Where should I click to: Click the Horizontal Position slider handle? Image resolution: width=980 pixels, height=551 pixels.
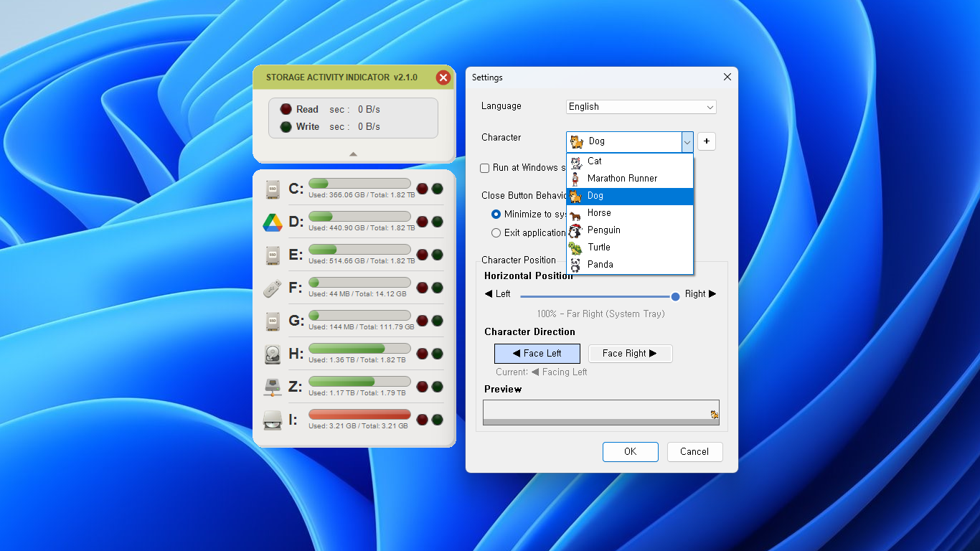[675, 296]
